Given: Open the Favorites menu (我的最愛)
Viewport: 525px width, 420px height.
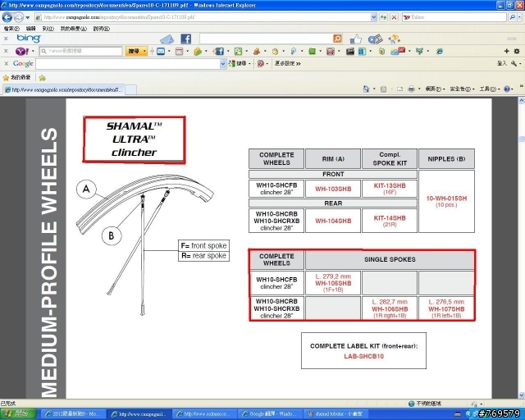Looking at the screenshot, I should (73, 29).
